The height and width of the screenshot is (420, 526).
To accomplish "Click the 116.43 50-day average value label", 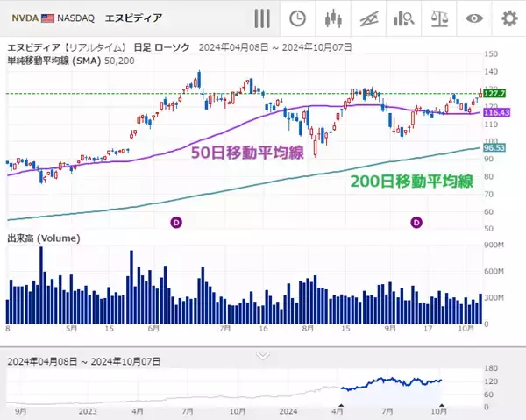I will click(496, 112).
